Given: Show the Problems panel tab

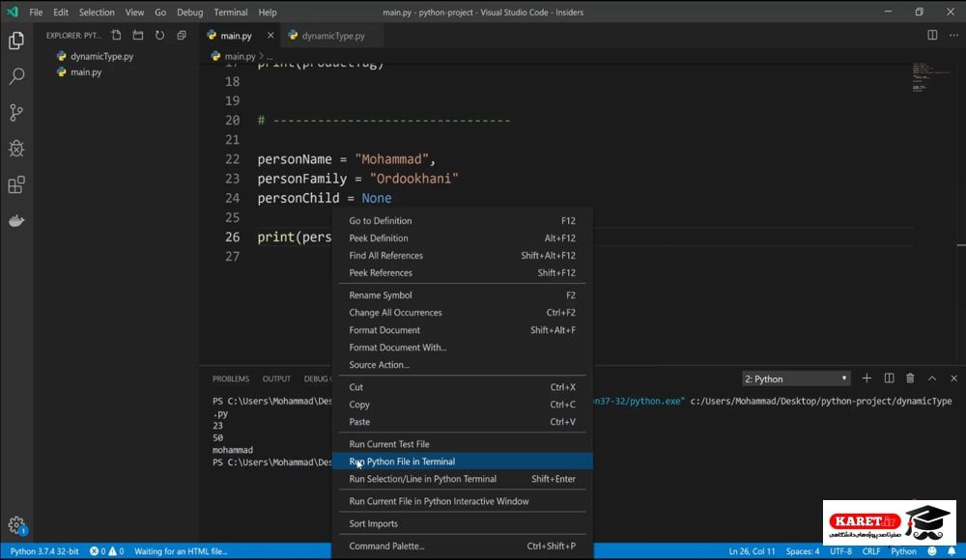Looking at the screenshot, I should (231, 378).
